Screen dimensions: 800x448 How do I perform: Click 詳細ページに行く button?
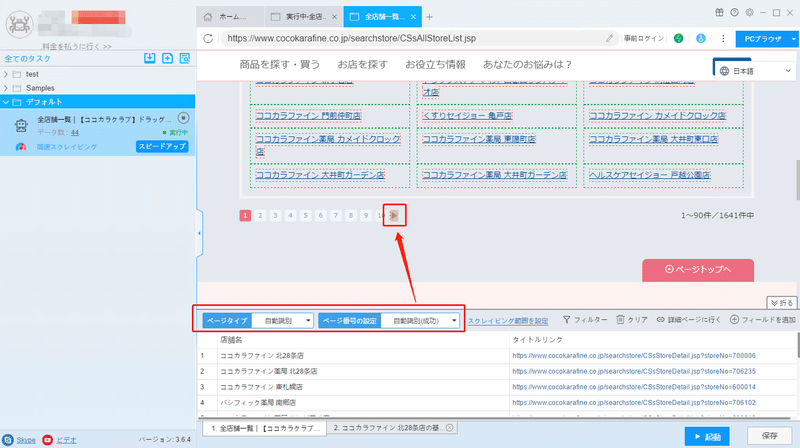(x=689, y=320)
